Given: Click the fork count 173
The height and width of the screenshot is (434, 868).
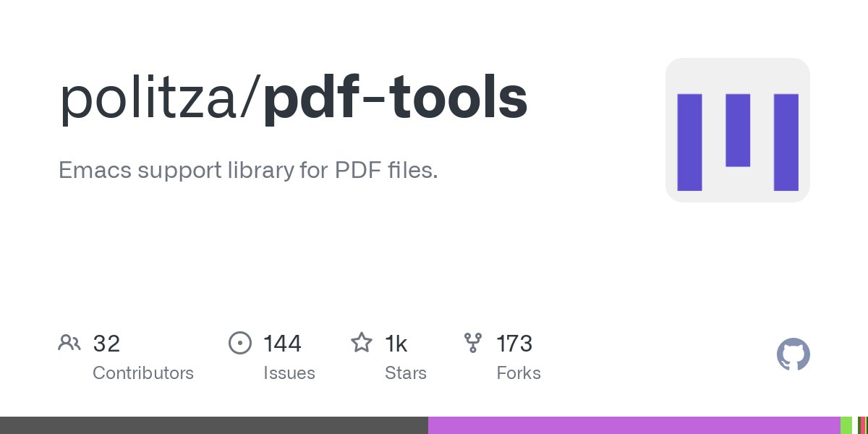Looking at the screenshot, I should pos(514,344).
